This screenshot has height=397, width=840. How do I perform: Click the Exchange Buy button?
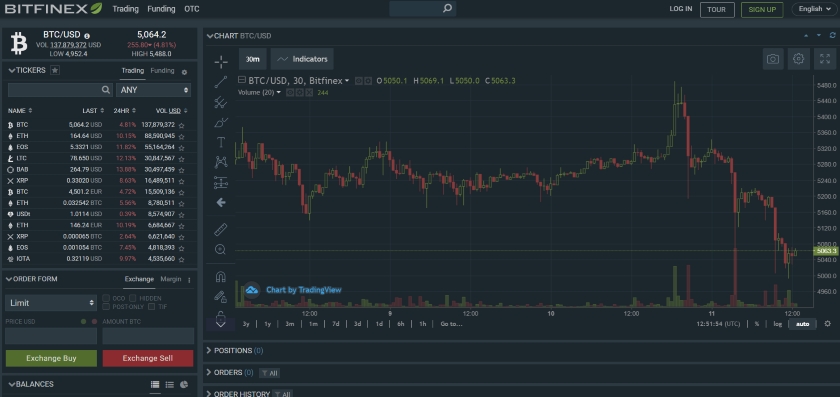(51, 358)
